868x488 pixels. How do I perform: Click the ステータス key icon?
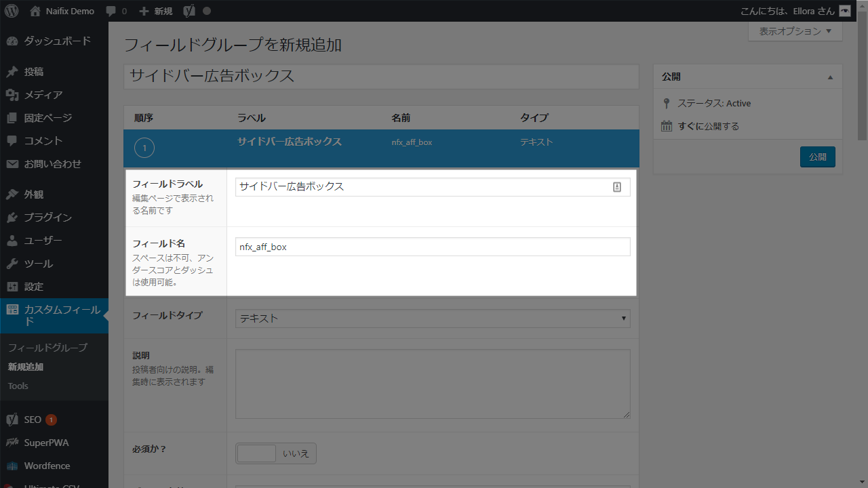[x=667, y=104]
